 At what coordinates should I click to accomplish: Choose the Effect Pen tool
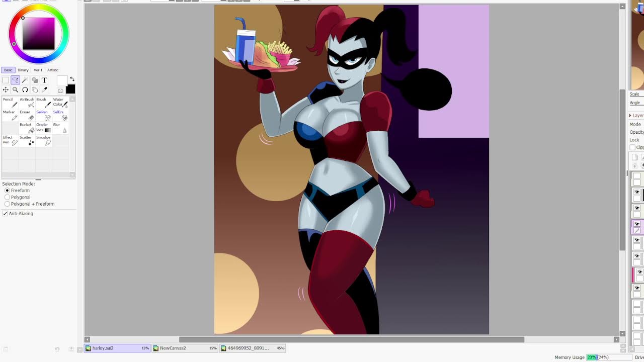point(10,140)
